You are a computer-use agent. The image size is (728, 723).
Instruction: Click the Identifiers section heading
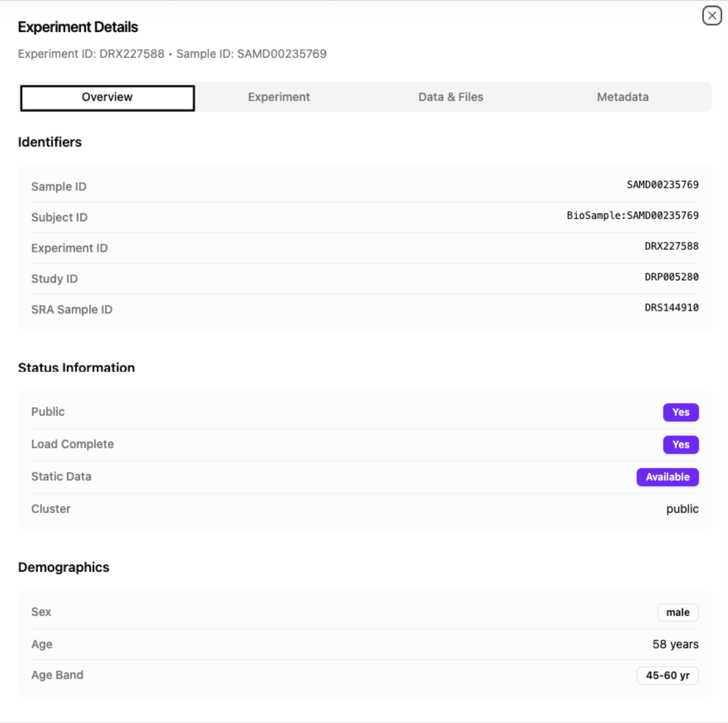point(50,142)
